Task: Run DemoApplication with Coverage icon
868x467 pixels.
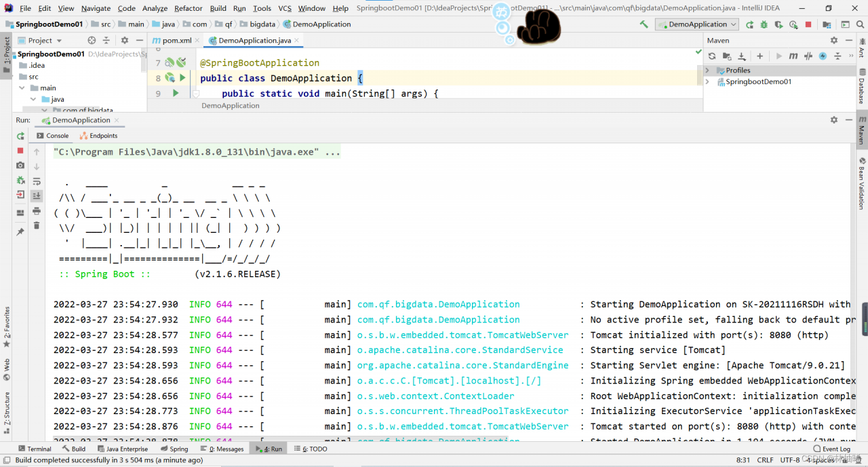Action: [x=778, y=24]
